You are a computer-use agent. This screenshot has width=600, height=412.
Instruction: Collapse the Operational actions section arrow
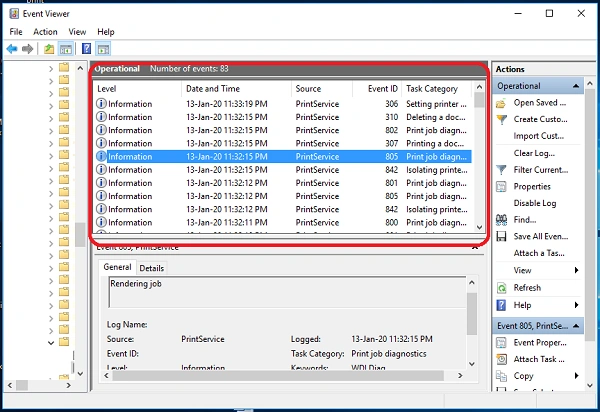[x=576, y=86]
